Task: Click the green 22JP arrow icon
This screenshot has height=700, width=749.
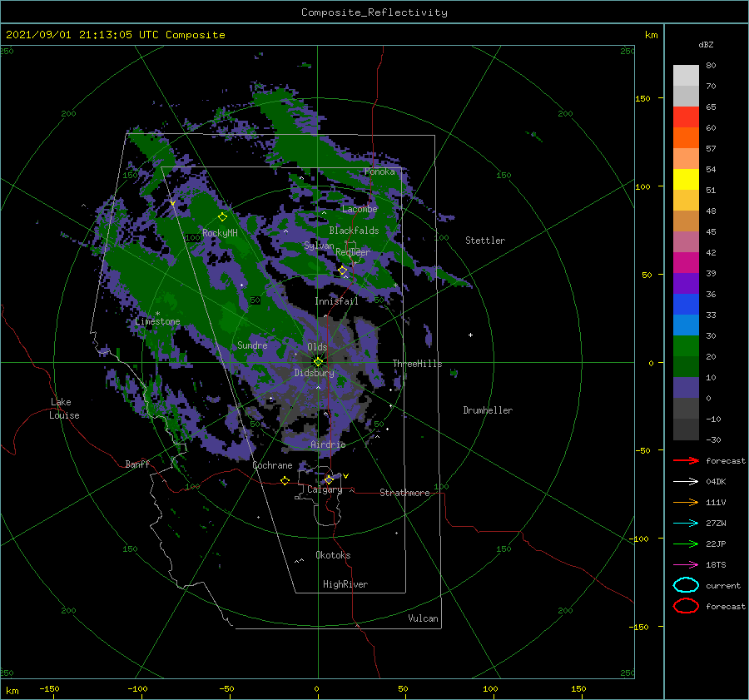Action: [686, 544]
